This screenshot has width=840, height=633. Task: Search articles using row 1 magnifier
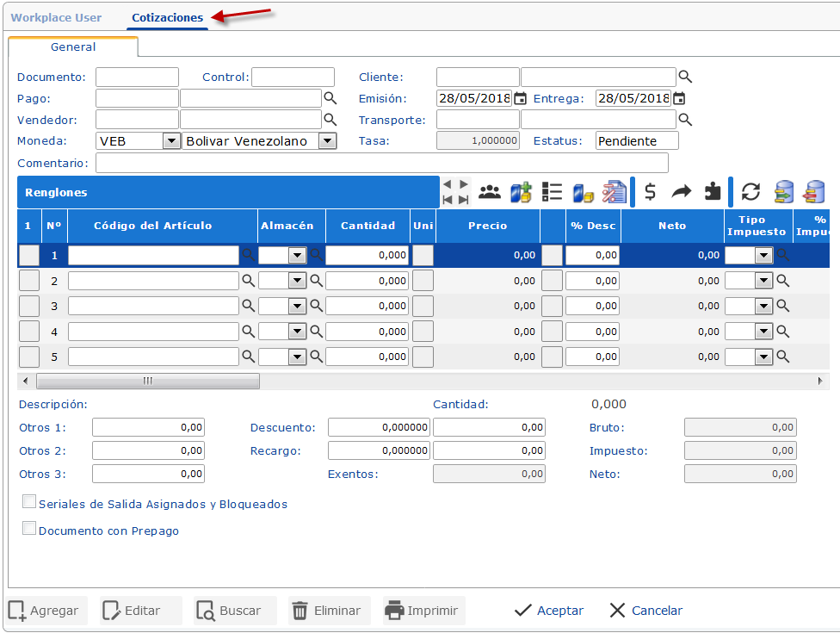click(x=248, y=255)
